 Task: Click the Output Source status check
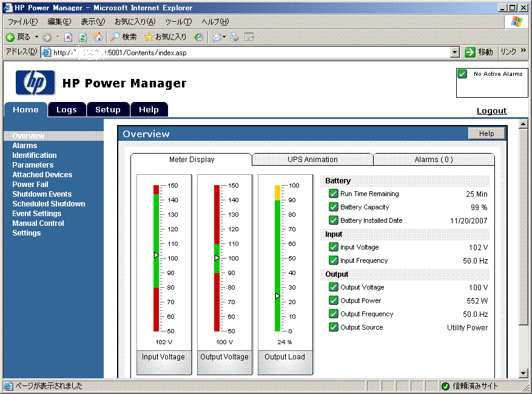coord(333,327)
